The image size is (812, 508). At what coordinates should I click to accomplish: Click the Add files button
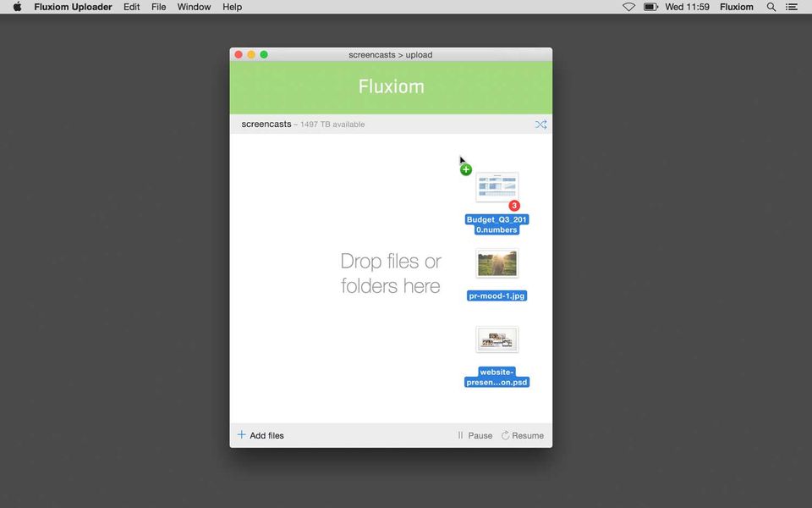[261, 435]
